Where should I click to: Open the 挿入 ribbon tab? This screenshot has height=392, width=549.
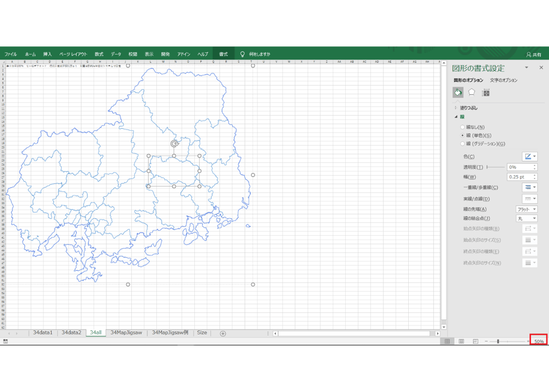click(x=48, y=54)
